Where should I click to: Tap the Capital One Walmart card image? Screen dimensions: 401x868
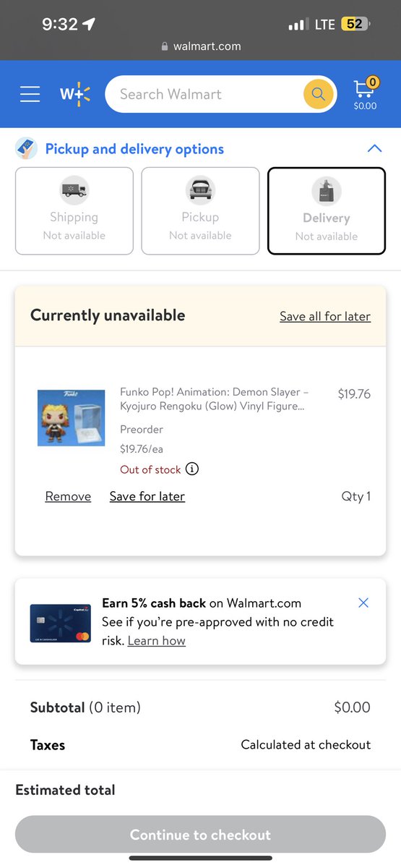61,624
